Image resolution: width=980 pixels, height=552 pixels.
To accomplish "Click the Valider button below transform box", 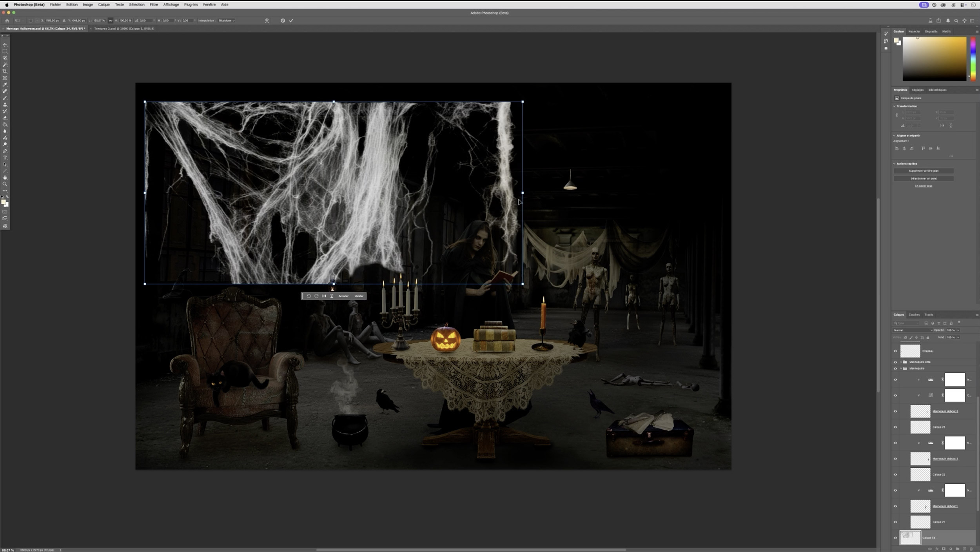I will coord(359,296).
